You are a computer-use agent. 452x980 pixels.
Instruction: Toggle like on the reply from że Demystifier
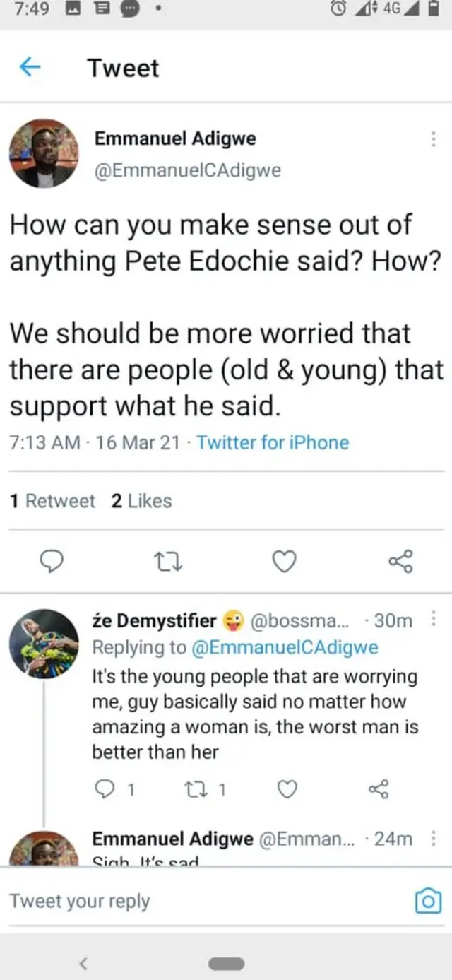point(286,789)
